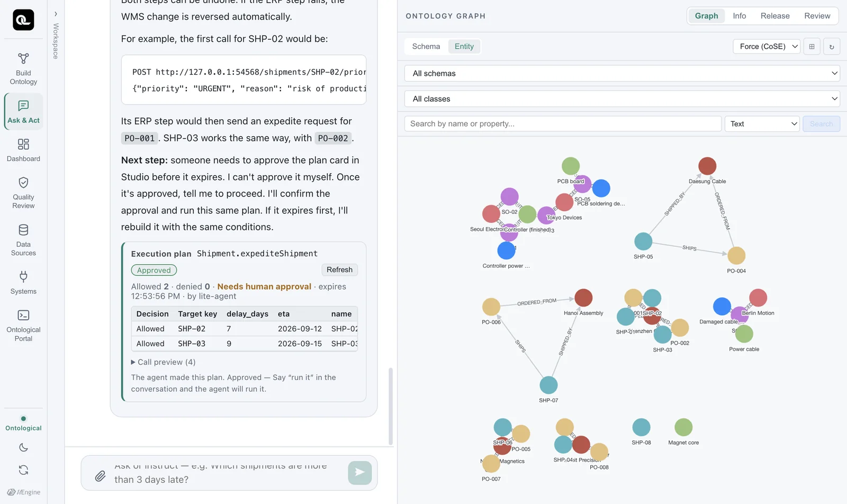Switch graph view to Entity
Screen dimensions: 847x504
tap(464, 47)
